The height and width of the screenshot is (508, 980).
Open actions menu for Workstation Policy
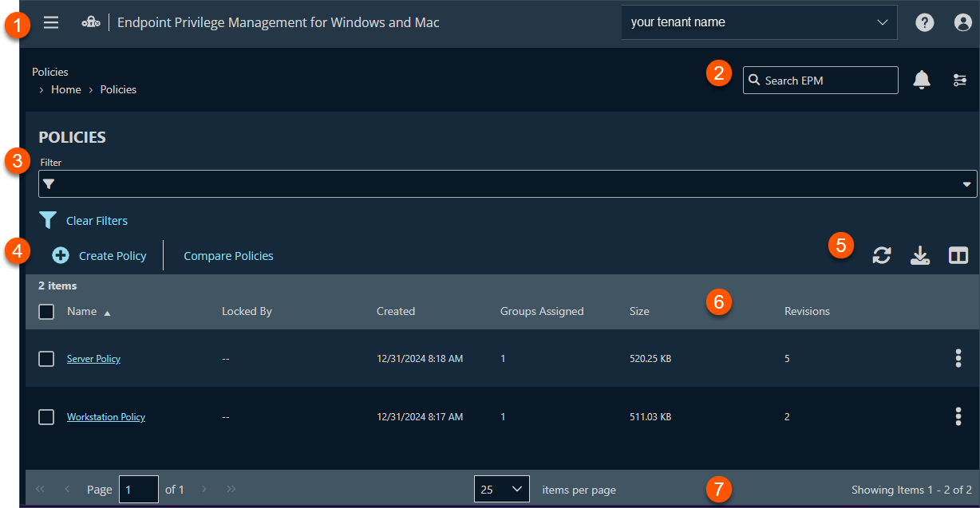pos(958,416)
